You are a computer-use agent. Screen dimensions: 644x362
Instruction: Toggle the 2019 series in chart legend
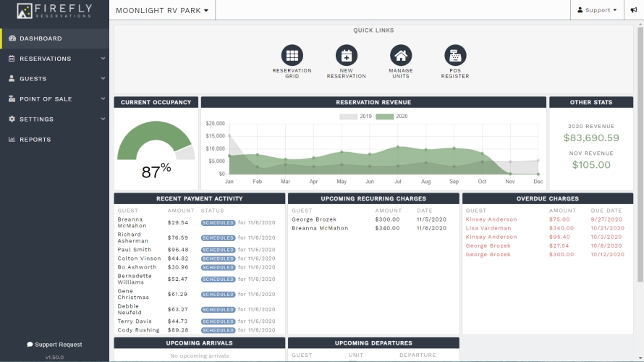coord(356,117)
